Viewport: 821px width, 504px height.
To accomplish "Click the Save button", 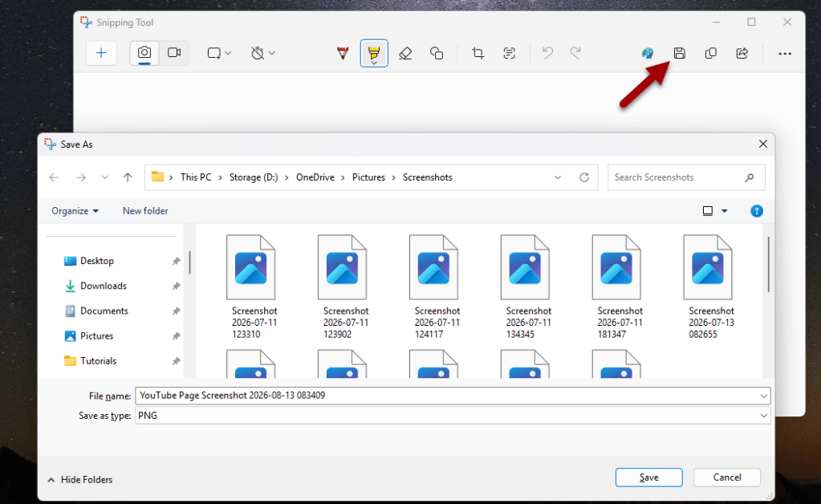I will click(648, 478).
